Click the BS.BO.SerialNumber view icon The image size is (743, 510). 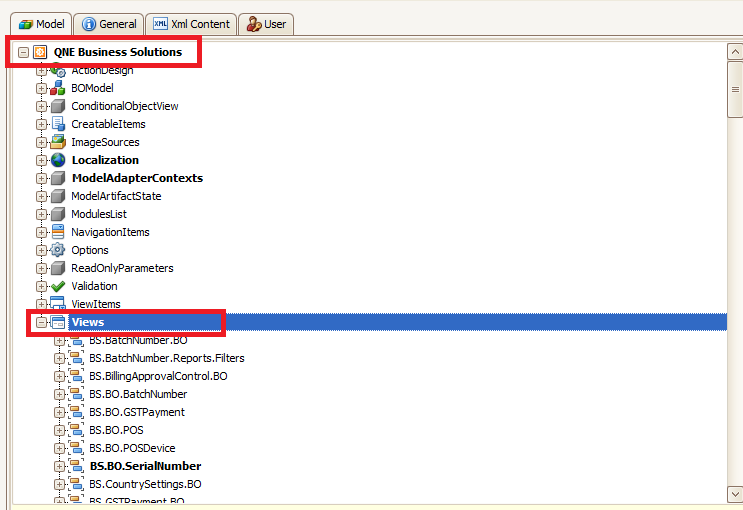coord(76,466)
